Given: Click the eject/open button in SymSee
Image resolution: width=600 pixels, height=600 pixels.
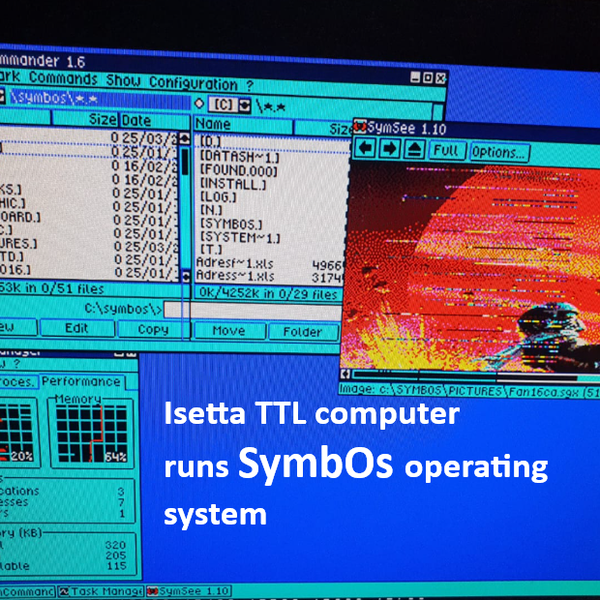Looking at the screenshot, I should click(414, 149).
